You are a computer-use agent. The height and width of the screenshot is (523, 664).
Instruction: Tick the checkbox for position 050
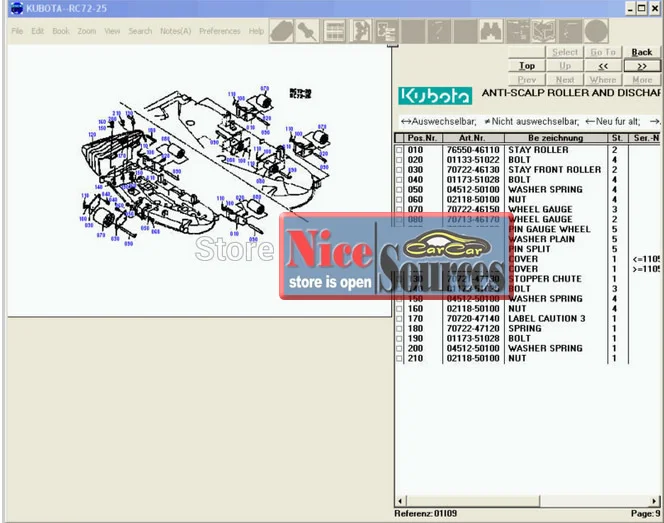point(399,190)
